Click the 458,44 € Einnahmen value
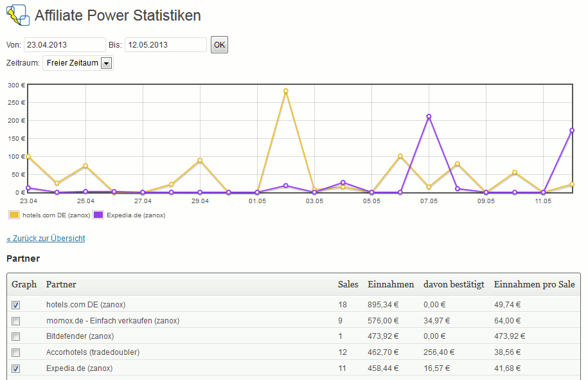Image resolution: width=588 pixels, height=380 pixels. (383, 368)
